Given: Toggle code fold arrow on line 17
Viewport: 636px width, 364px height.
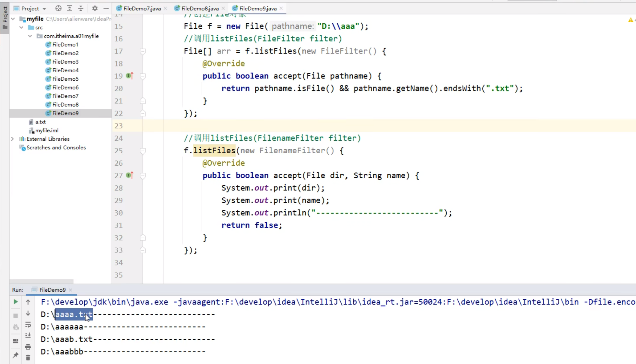Looking at the screenshot, I should 143,51.
